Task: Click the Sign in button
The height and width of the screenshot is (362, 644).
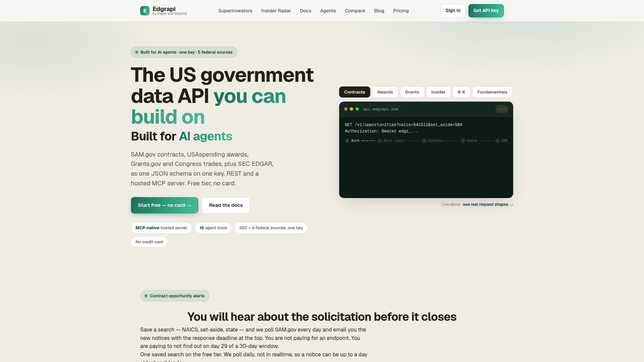Action: pos(453,11)
